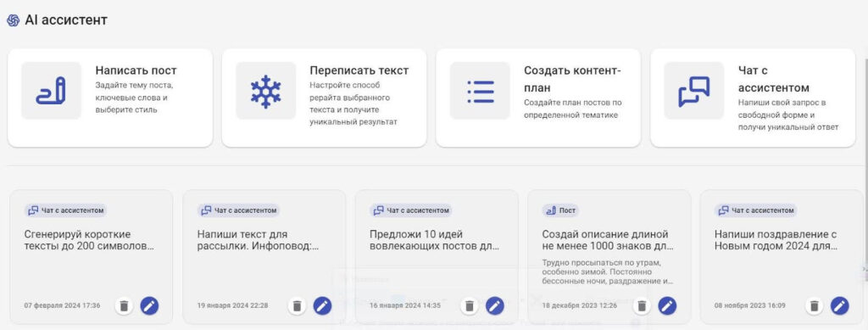Click description Создайте план постов по определенной тематике

pos(573,109)
